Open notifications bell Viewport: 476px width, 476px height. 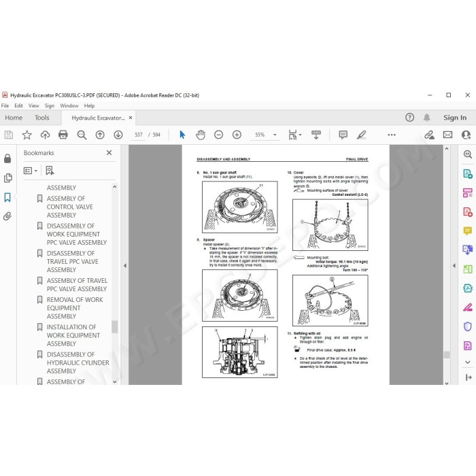(x=427, y=118)
